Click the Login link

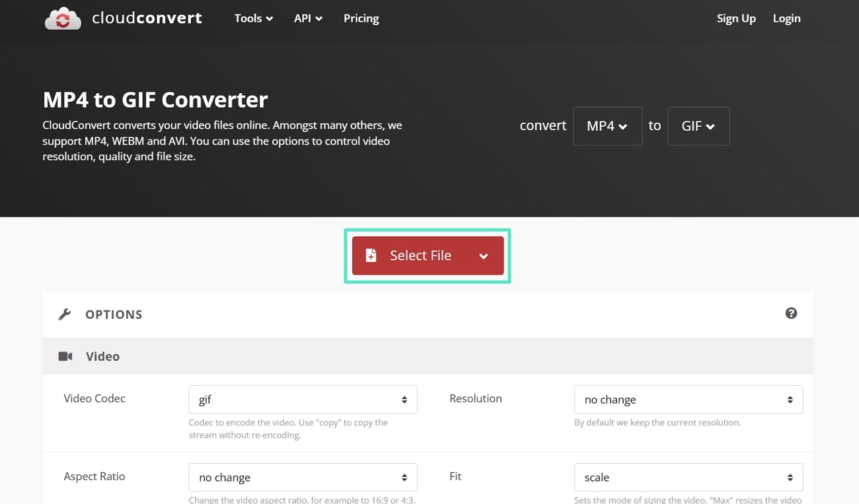tap(786, 18)
